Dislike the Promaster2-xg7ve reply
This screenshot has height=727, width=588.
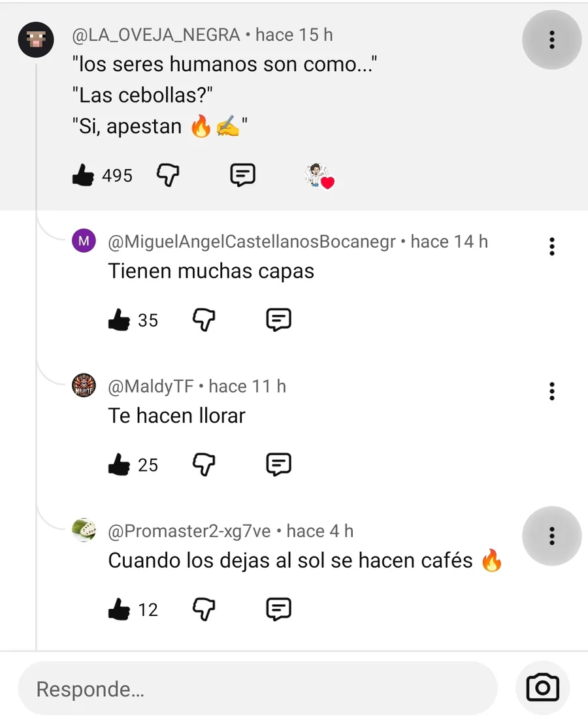(204, 609)
